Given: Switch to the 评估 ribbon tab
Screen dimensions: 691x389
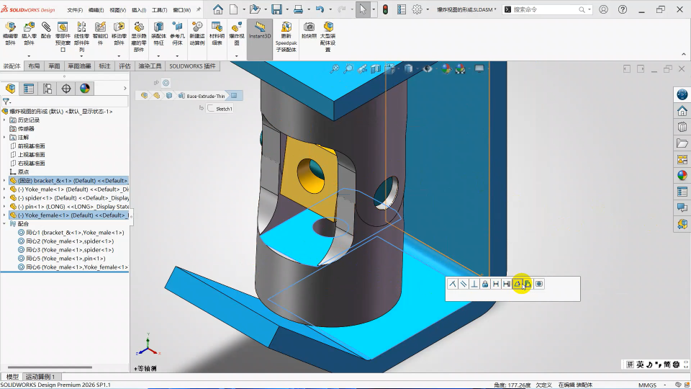Looking at the screenshot, I should click(x=125, y=66).
